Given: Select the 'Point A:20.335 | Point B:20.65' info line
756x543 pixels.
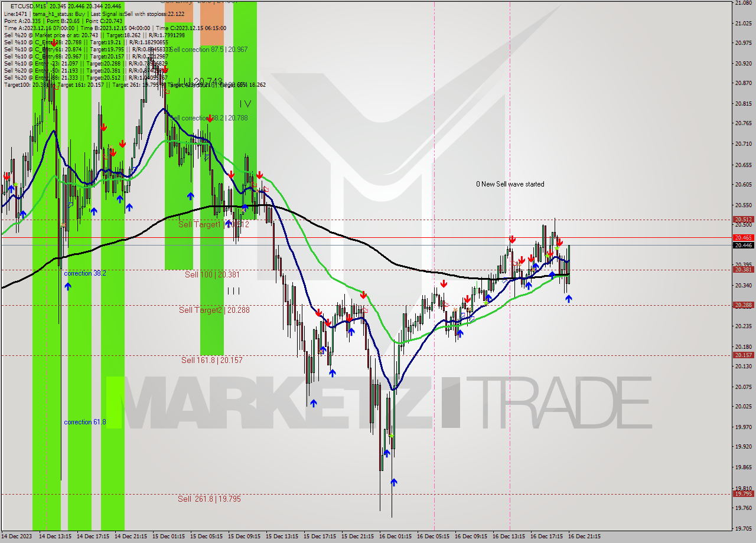Looking at the screenshot, I should [64, 21].
